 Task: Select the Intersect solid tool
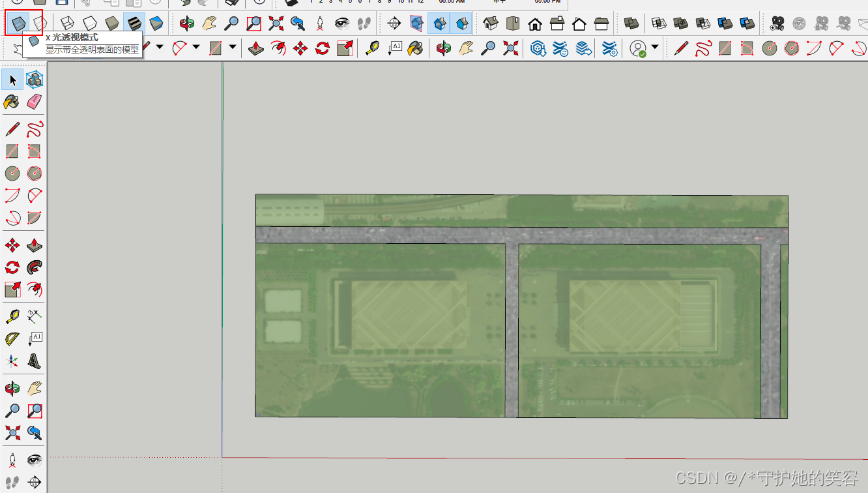[659, 24]
